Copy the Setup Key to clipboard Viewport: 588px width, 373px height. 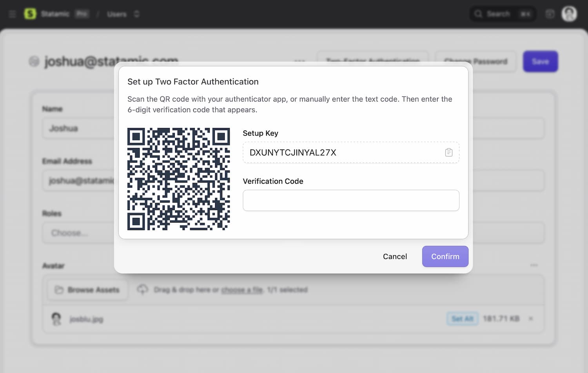(x=448, y=152)
